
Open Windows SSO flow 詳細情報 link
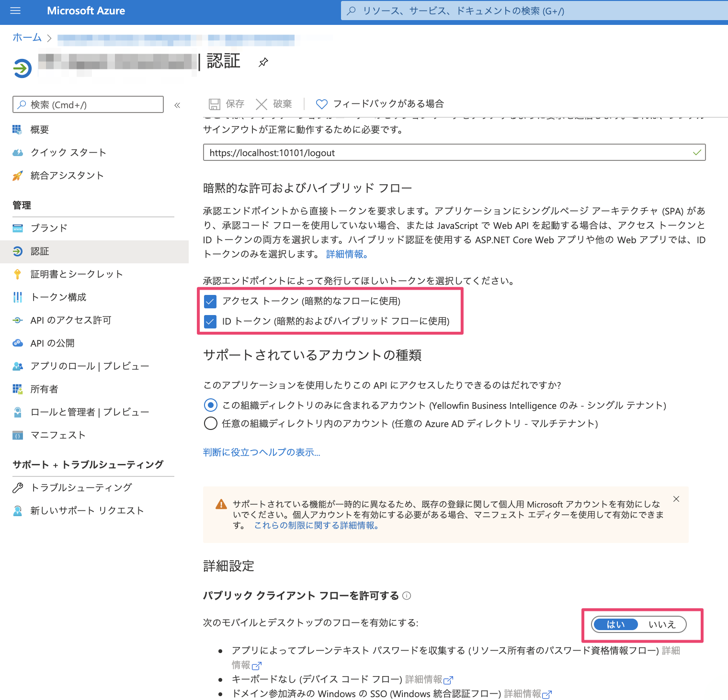pos(528,694)
